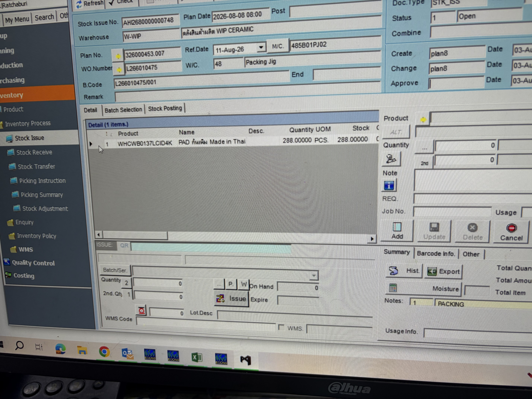Click the yellow Product lookup icon

tap(423, 119)
